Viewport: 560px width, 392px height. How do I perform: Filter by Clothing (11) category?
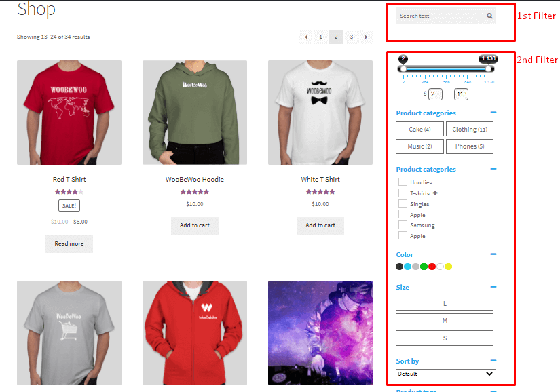click(x=470, y=129)
